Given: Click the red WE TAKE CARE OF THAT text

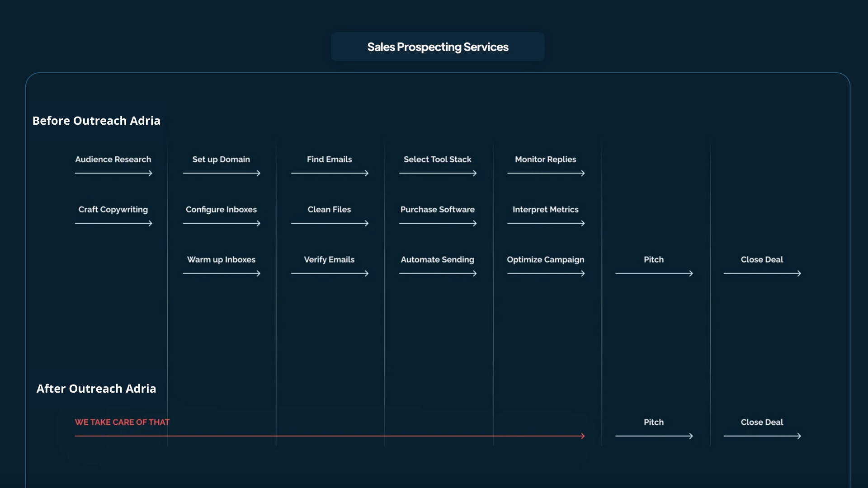Looking at the screenshot, I should 122,422.
